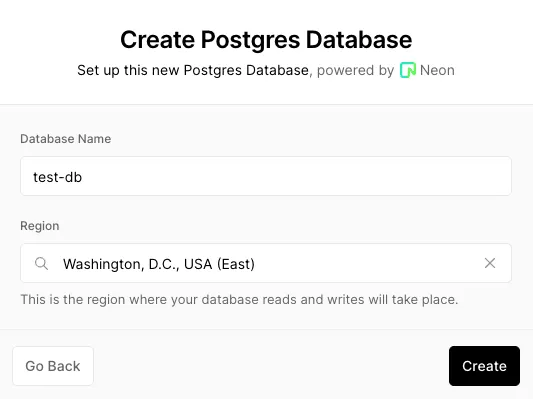
Task: Select the Washington, D.C., USA (East) text
Action: (x=159, y=264)
